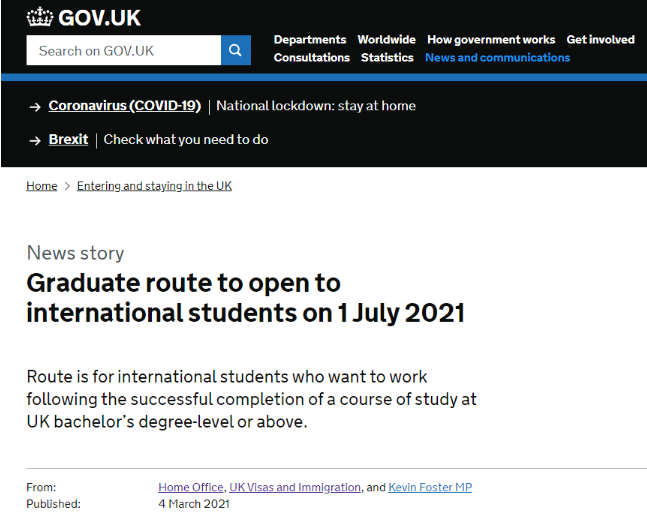Open the Consultations section
Viewport: 647px width, 525px height.
[x=312, y=57]
